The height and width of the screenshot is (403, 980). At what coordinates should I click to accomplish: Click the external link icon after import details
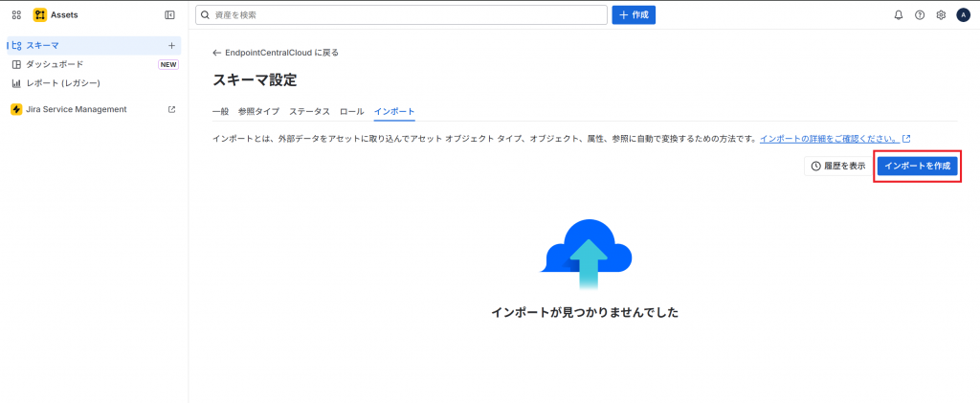906,139
